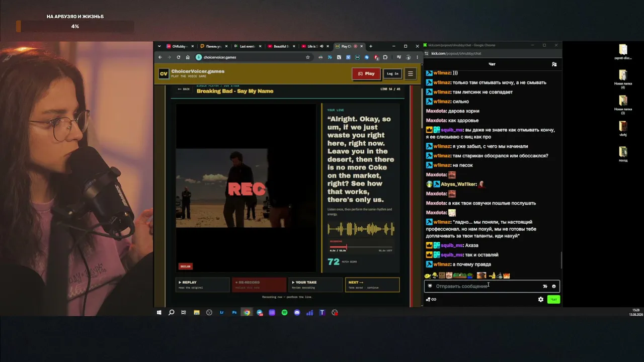Select the Новая папка (3) desktop folder
The width and height of the screenshot is (644, 362).
coord(623,104)
